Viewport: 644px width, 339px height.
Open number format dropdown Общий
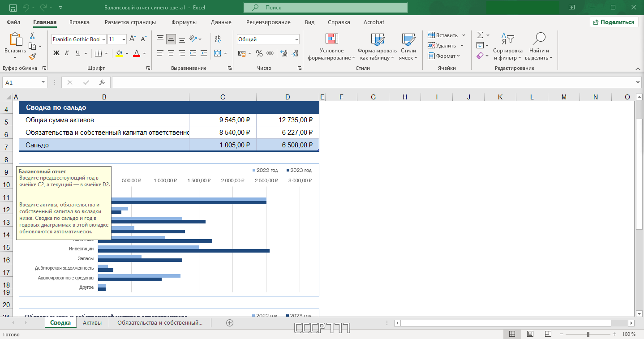tap(296, 39)
